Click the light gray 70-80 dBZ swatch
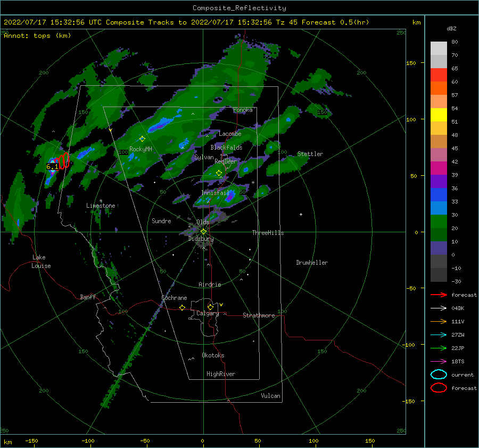This screenshot has width=479, height=448. pos(439,48)
